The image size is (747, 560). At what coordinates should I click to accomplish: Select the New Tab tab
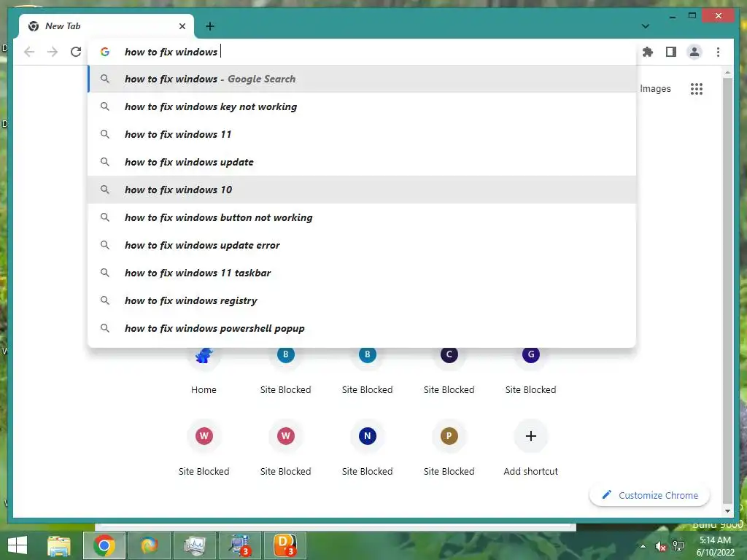[106, 26]
